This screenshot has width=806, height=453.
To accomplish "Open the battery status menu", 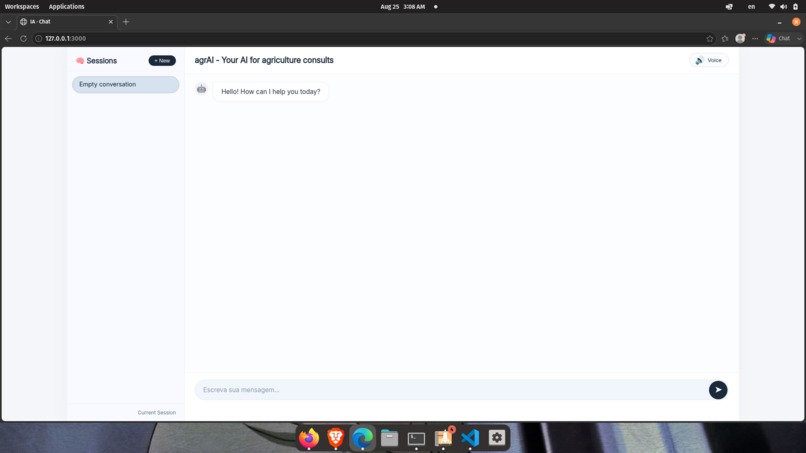I will click(795, 7).
